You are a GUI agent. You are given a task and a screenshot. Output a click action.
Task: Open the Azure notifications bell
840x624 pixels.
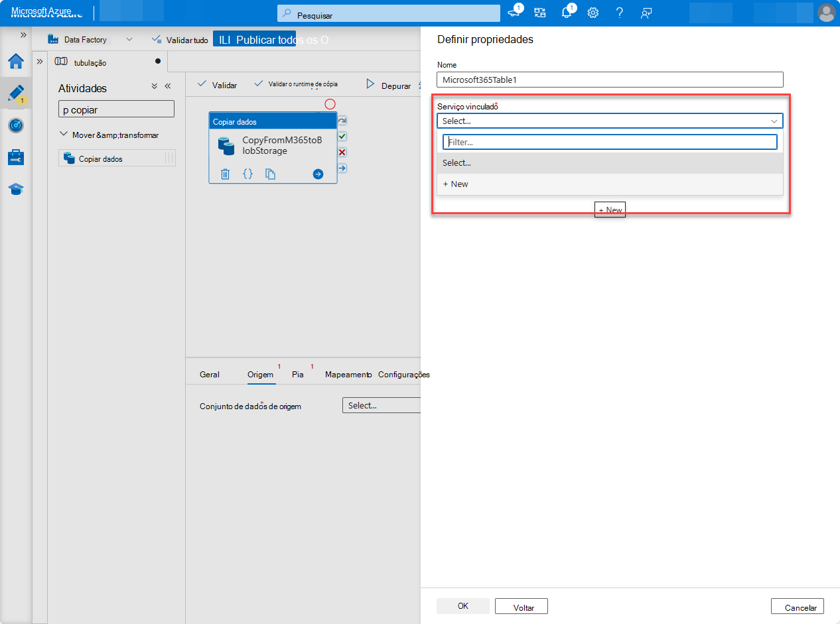pos(567,13)
